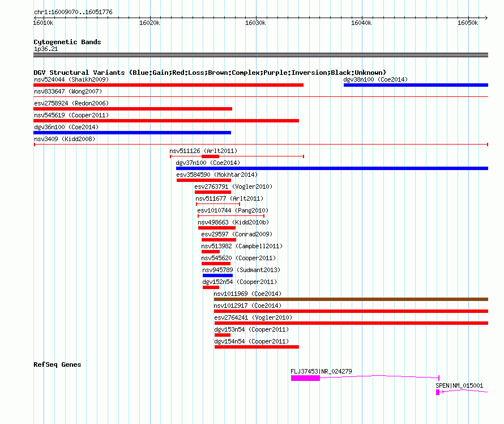Select the red esv2758924 loss bar

pyautogui.click(x=133, y=109)
